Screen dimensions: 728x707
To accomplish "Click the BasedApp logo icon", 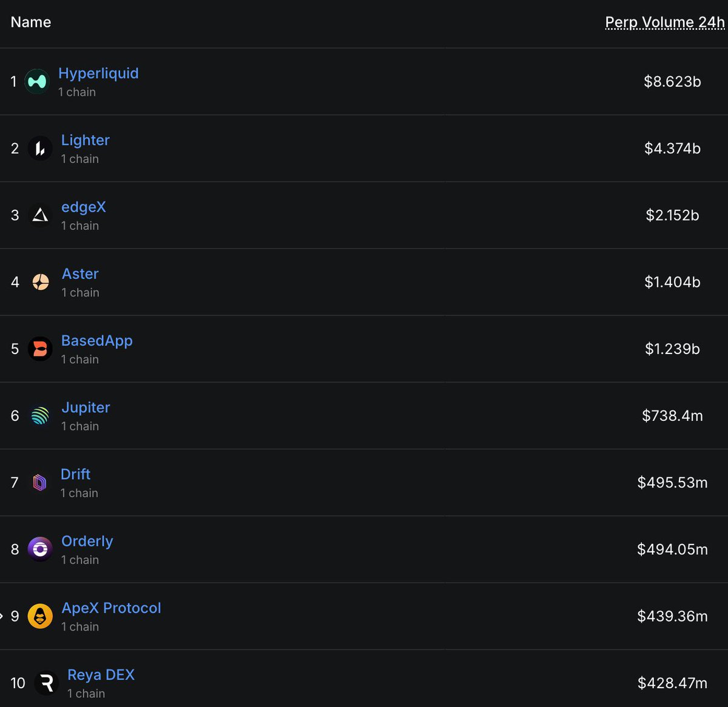I will tap(40, 349).
